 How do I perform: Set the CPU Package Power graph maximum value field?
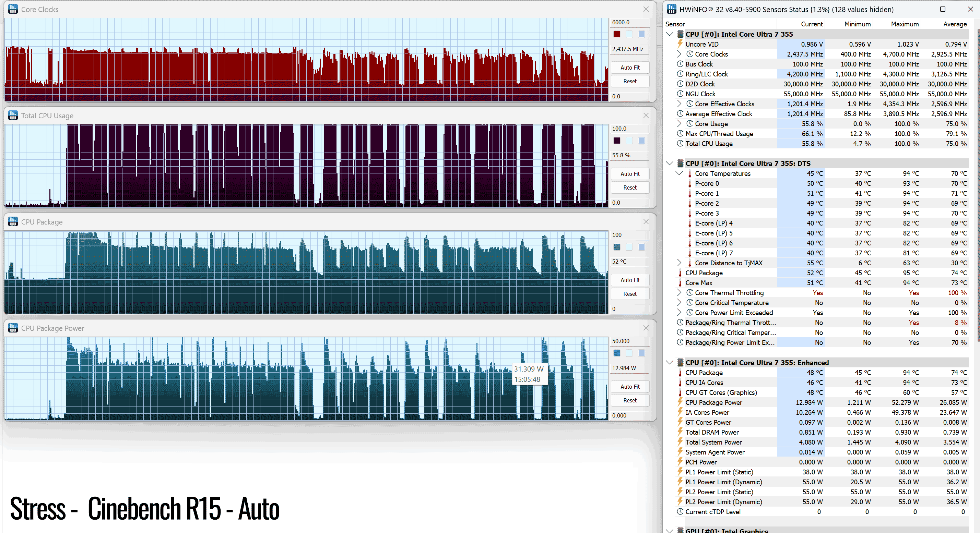point(630,341)
